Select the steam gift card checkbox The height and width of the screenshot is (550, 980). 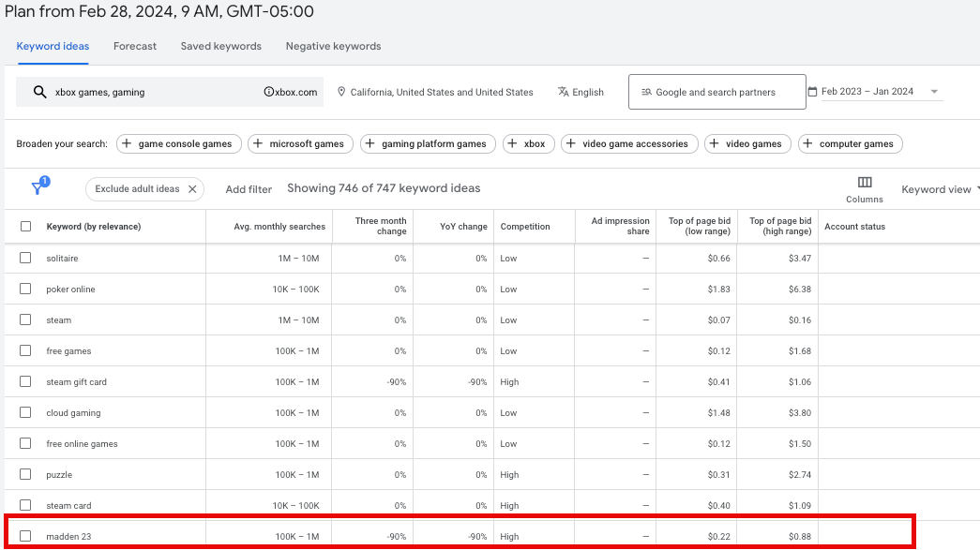(25, 382)
